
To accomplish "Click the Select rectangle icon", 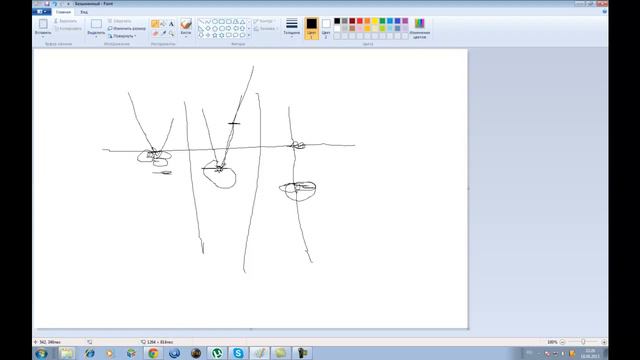I will [x=96, y=24].
